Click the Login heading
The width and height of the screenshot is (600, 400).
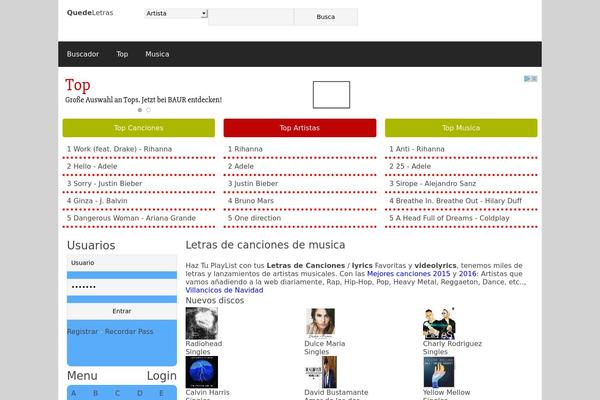[x=161, y=376]
